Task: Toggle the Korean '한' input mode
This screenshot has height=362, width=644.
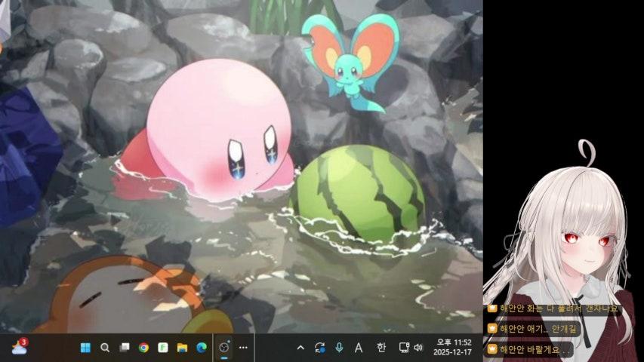Action: coord(381,348)
